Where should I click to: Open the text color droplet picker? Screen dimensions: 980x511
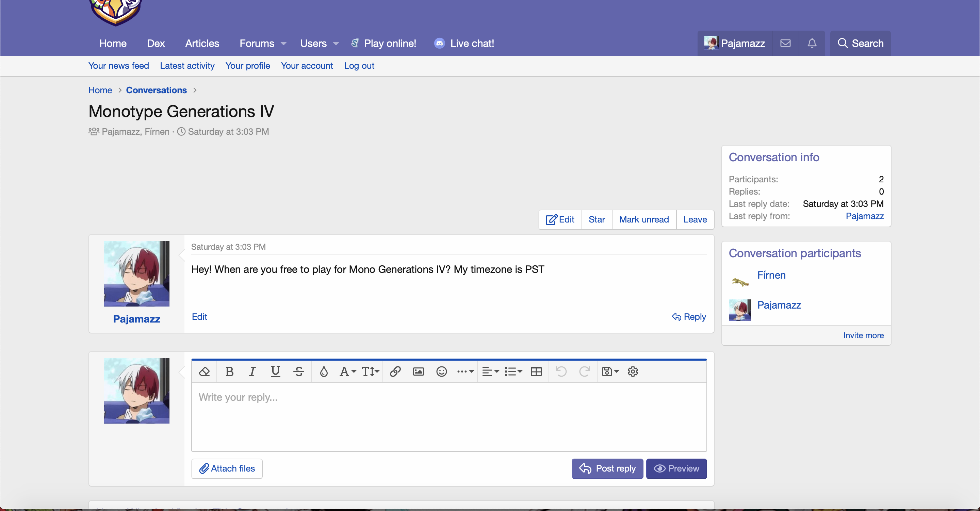point(323,372)
